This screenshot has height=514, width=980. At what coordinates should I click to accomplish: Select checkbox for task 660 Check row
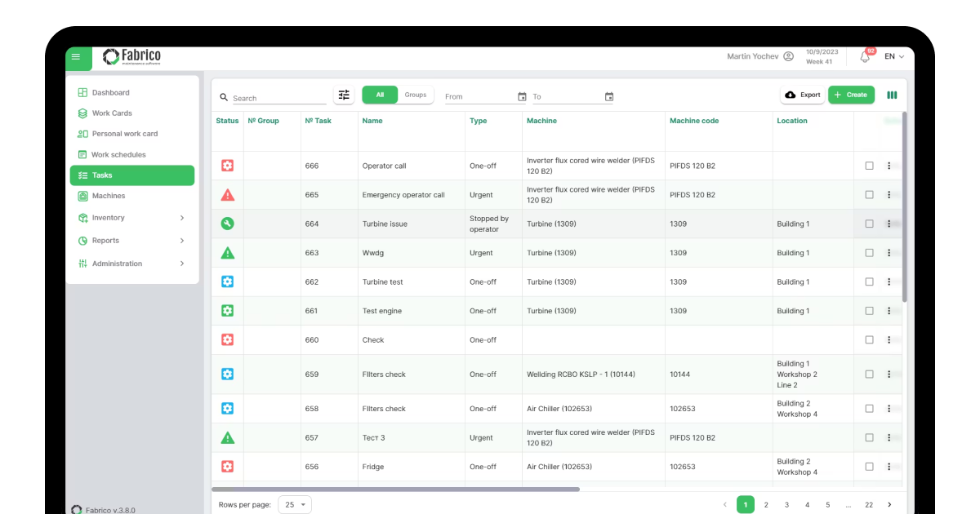[869, 339]
